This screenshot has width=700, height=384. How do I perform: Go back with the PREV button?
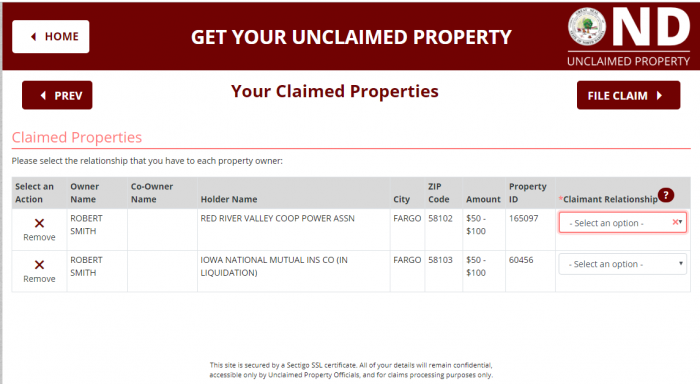tap(57, 95)
